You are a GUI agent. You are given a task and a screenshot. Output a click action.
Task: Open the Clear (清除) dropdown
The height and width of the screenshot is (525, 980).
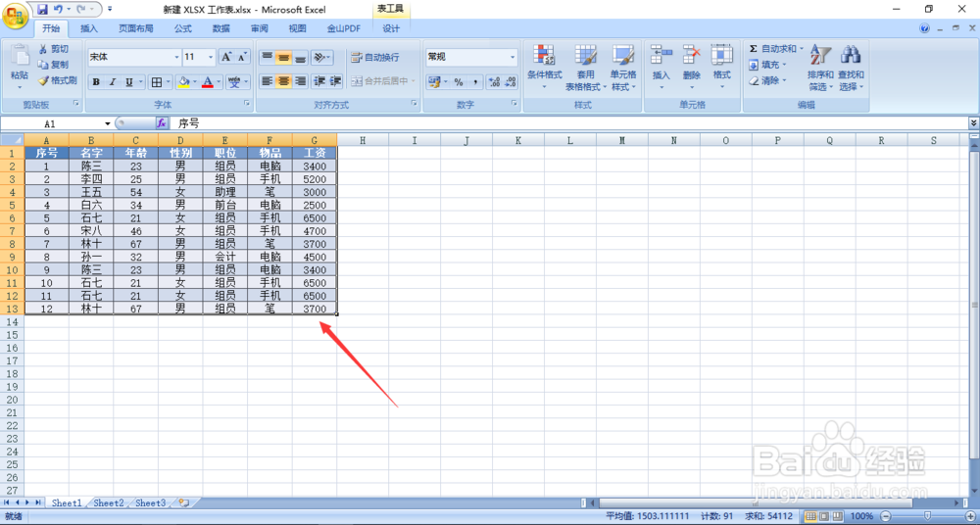[x=768, y=80]
